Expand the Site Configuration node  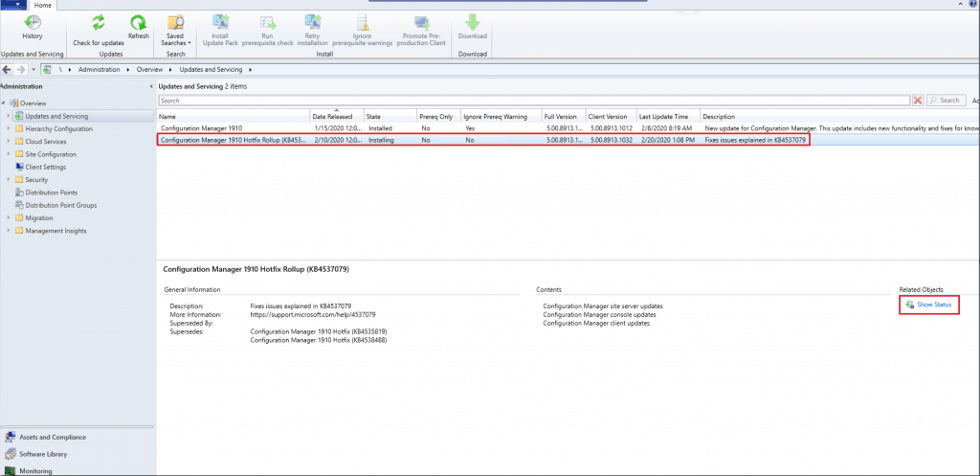9,154
